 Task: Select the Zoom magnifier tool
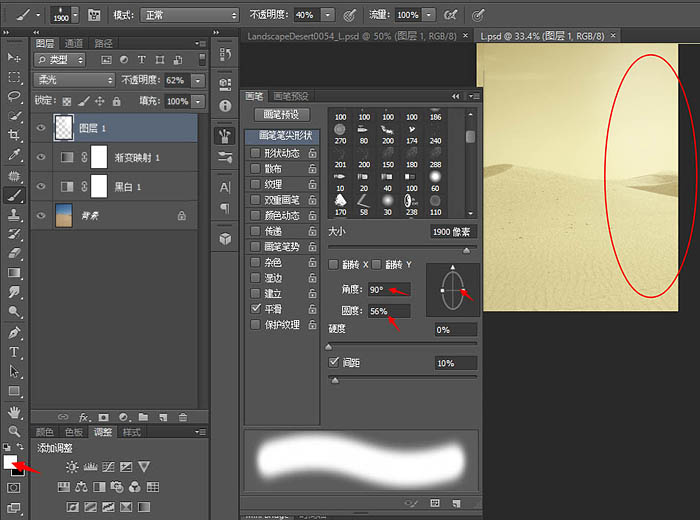[x=15, y=430]
